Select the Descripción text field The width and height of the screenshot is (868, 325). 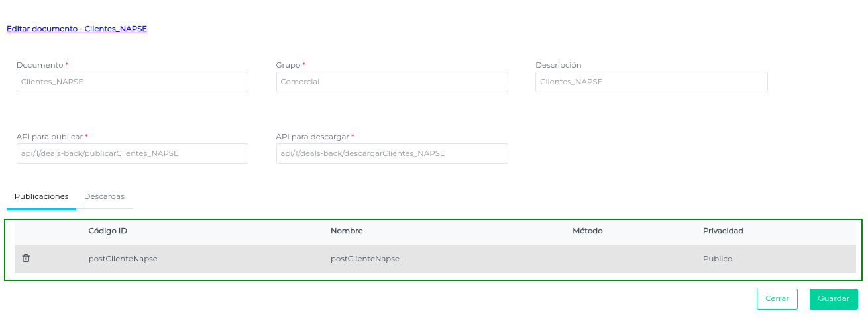(651, 82)
